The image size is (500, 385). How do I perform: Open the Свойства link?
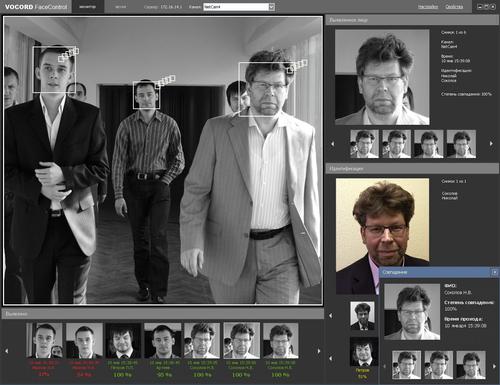[x=454, y=7]
